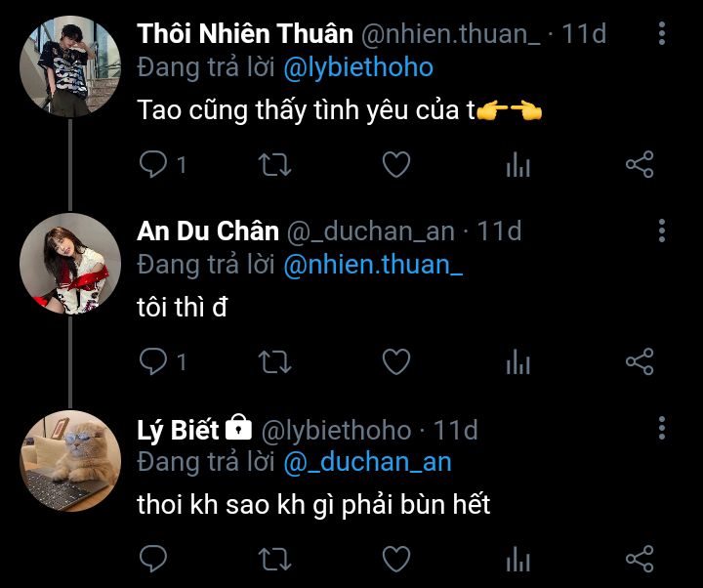
Task: Share Thôi Nhiên Thuận's tweet
Action: (x=639, y=164)
